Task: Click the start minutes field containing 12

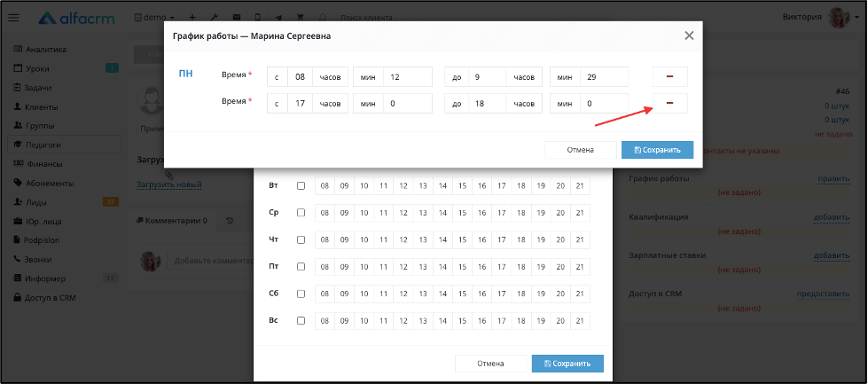Action: coord(408,77)
